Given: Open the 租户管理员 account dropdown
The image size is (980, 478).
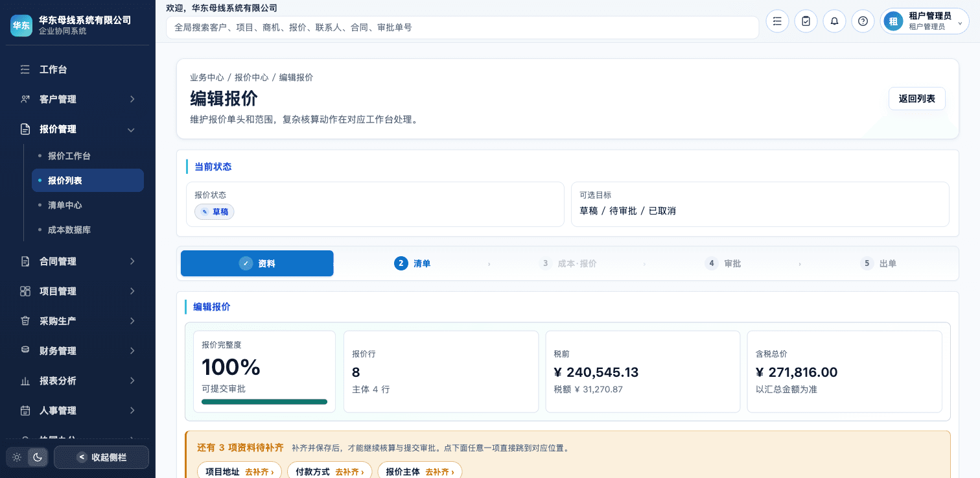Looking at the screenshot, I should [924, 21].
